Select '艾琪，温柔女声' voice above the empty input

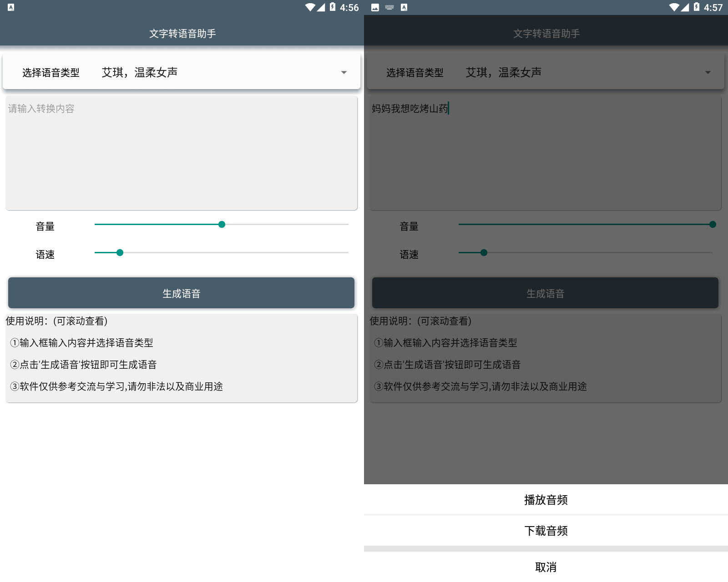click(x=140, y=73)
